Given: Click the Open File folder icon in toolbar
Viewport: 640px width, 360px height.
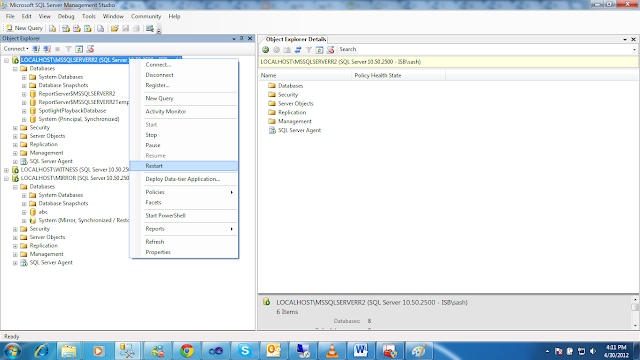Looking at the screenshot, I should tap(114, 28).
